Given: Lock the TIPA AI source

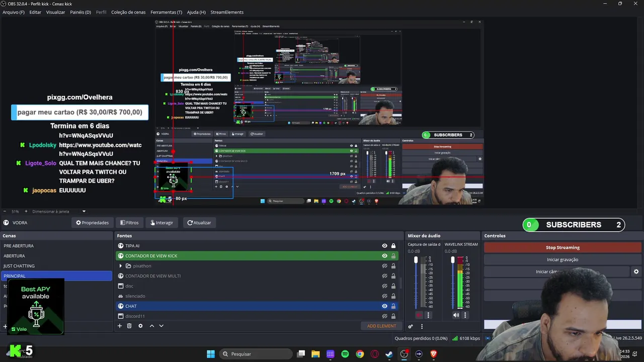Looking at the screenshot, I should point(393,246).
